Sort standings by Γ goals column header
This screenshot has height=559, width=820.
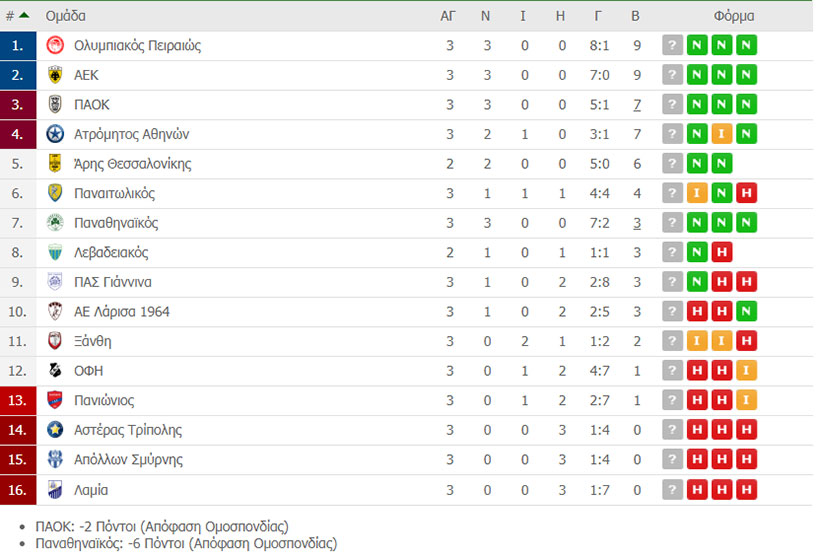click(598, 16)
